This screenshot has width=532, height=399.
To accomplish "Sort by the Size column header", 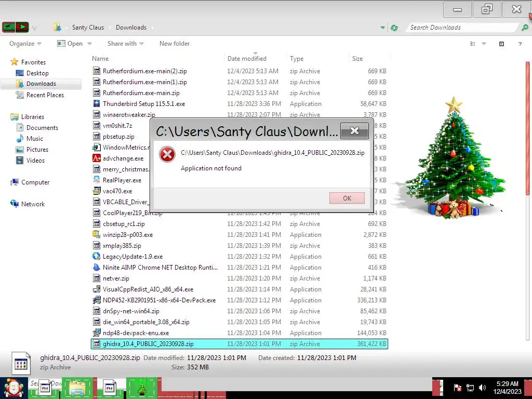I will [x=357, y=58].
